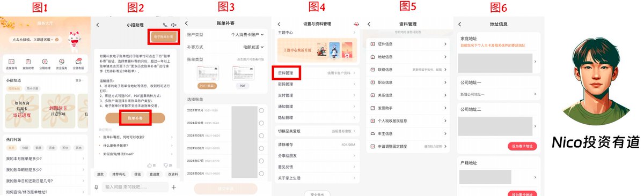Select 额度 tab under 热门问题
The image size is (644, 196).
(x=38, y=148)
